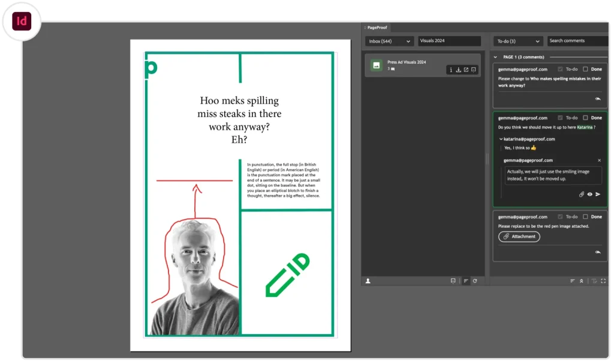The image size is (614, 364).
Task: Click the refresh icon below the proof list
Action: tap(474, 281)
